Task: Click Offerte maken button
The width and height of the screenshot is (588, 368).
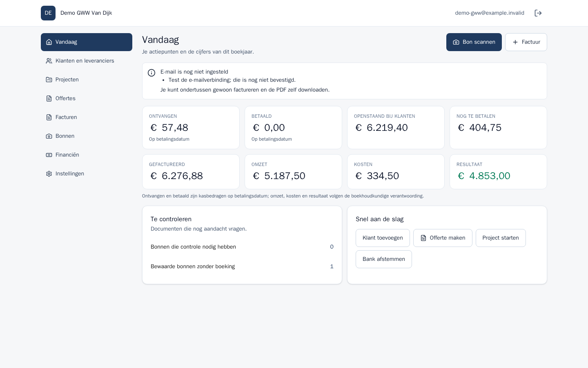Action: [443, 238]
